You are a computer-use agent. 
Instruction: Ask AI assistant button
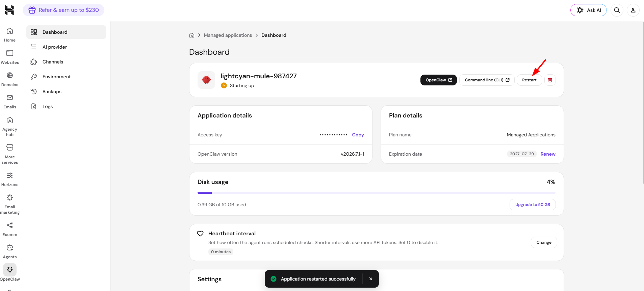[589, 10]
